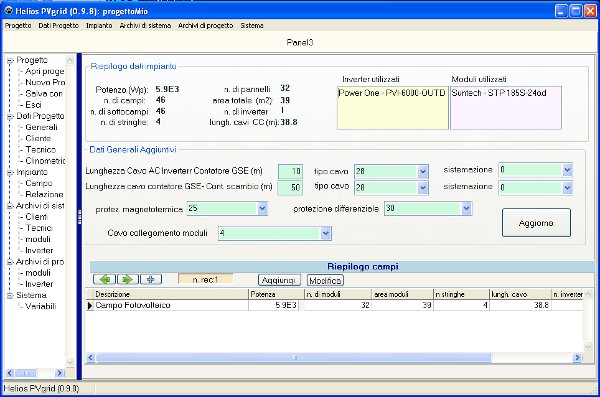600x397 pixels.
Task: Select Tecnici under Archivi di sistema
Action: click(38, 228)
